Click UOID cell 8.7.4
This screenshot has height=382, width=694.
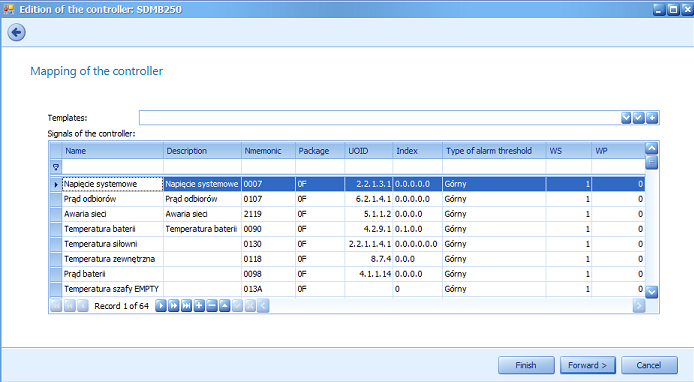(369, 259)
